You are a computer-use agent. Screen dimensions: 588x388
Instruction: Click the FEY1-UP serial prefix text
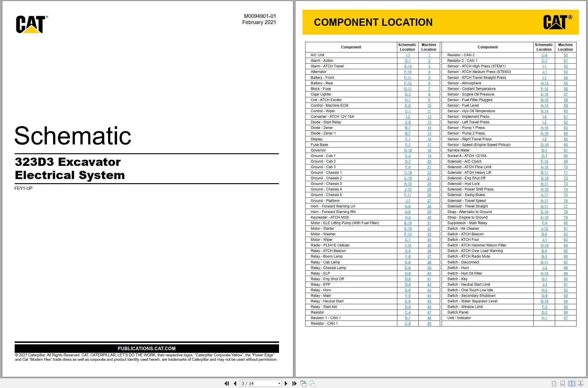click(x=23, y=188)
